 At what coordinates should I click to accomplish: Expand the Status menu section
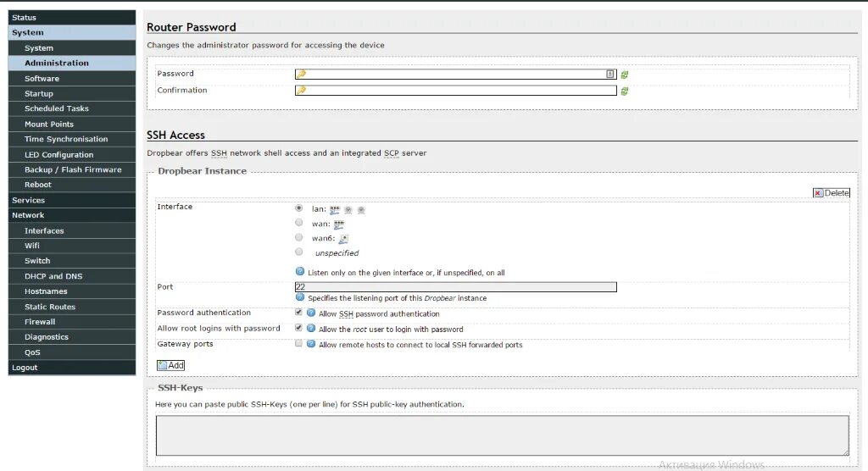[x=72, y=17]
